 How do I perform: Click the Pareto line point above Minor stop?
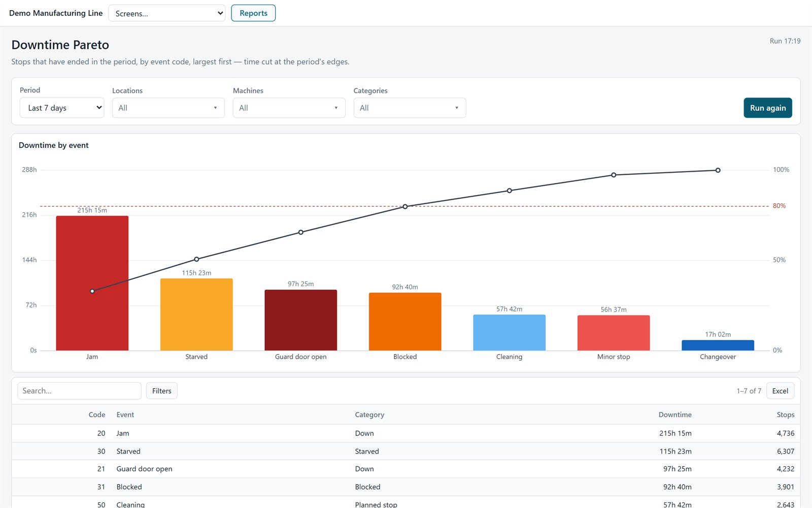[614, 175]
